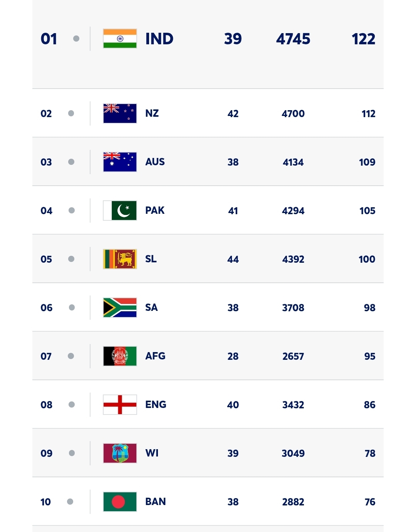The width and height of the screenshot is (416, 532).
Task: Select India's rating value 122
Action: [363, 39]
